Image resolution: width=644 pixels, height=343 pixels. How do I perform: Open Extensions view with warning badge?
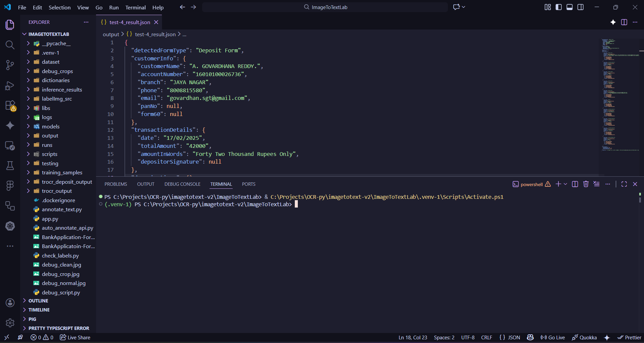[x=10, y=106]
